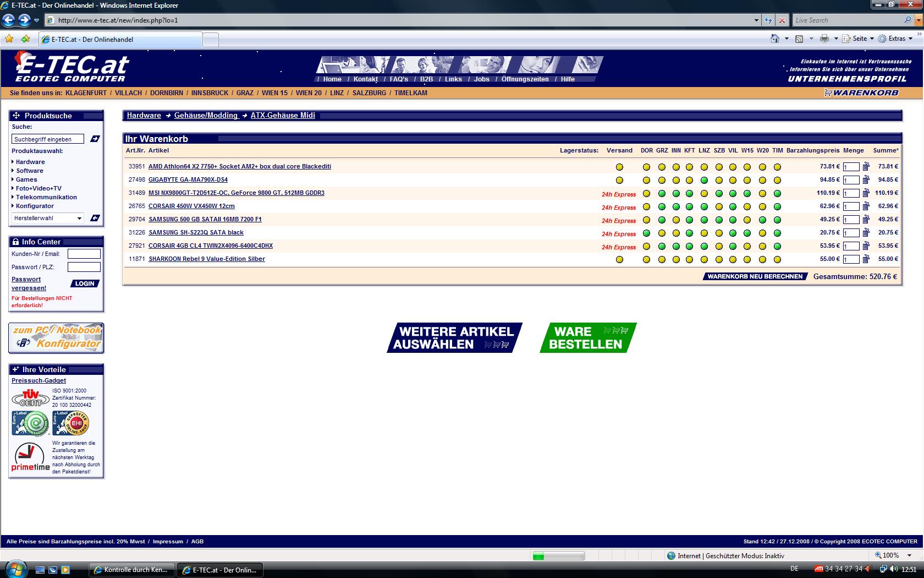The height and width of the screenshot is (578, 924).
Task: Remove CORSAIR 4GB item trash icon
Action: [x=866, y=246]
